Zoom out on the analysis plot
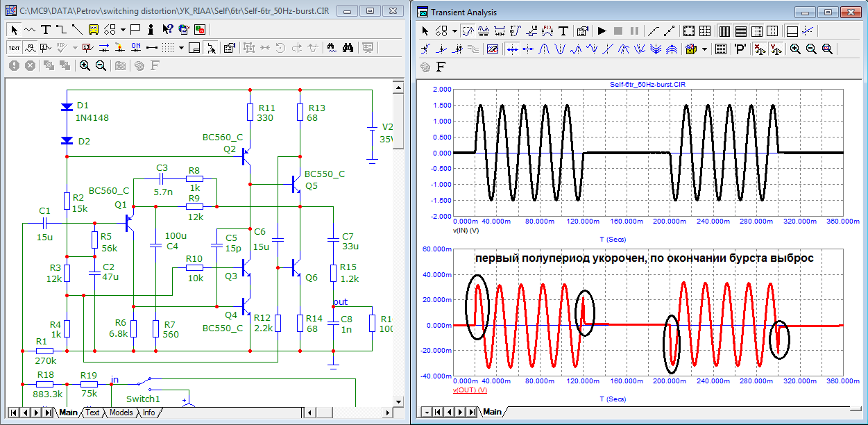 pos(811,49)
